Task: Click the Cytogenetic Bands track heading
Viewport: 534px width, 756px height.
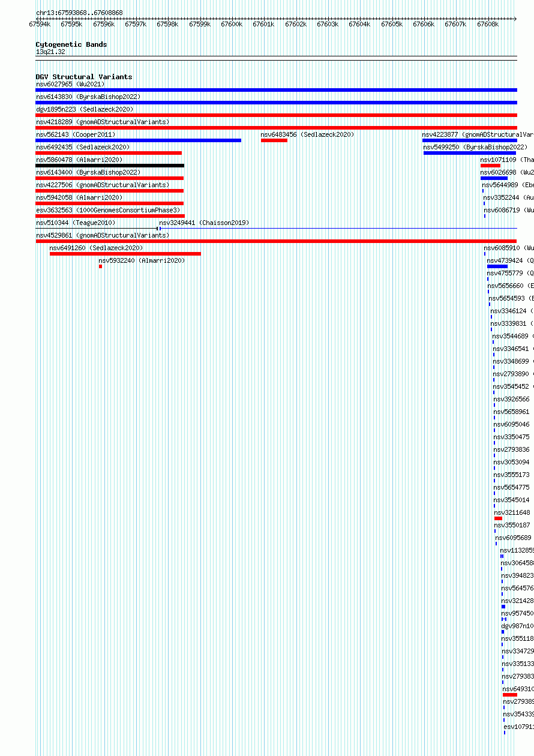Action: coord(71,44)
